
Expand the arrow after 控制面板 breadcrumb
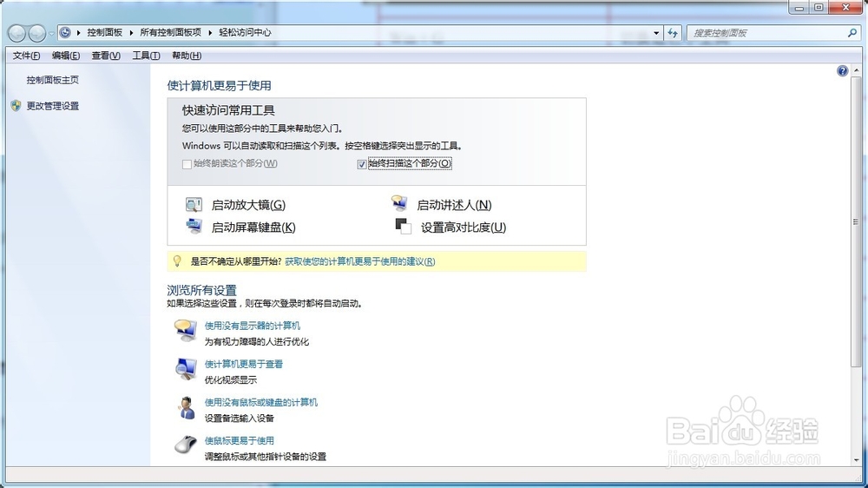tap(131, 33)
